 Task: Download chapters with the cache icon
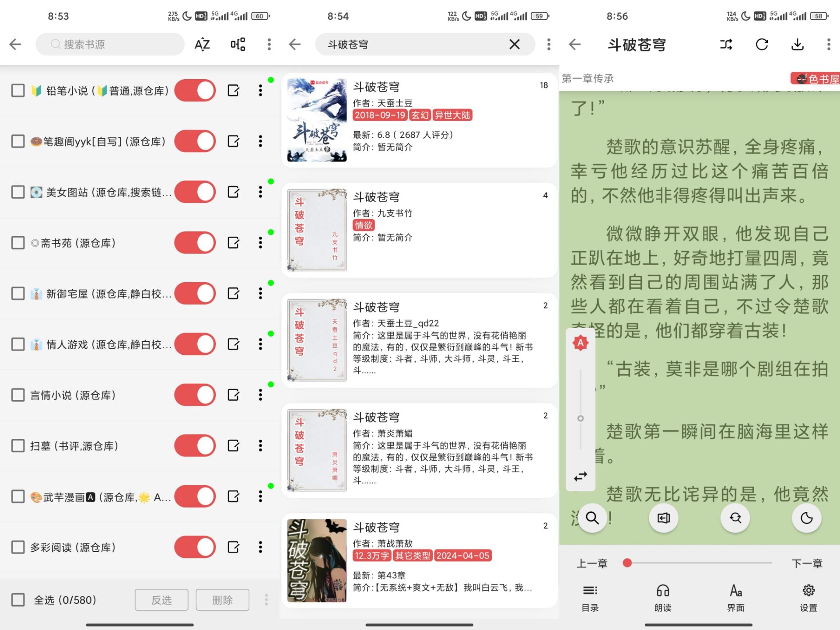tap(797, 44)
